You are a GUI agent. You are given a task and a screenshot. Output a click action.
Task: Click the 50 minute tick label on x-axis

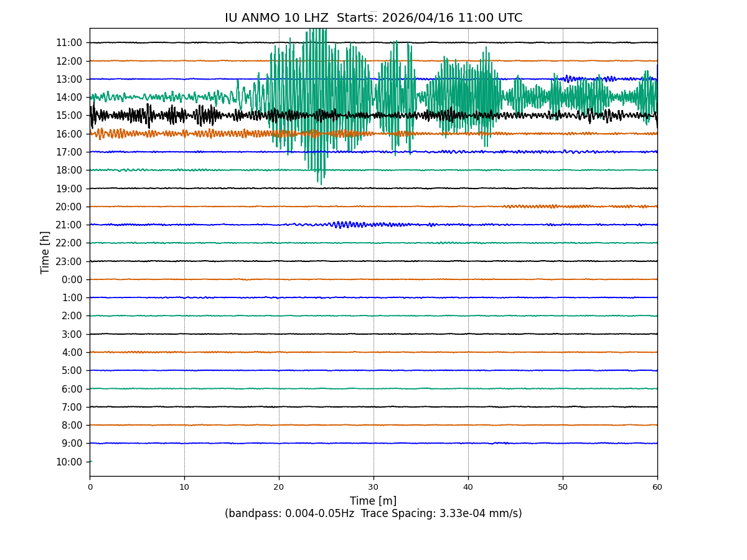pos(563,487)
